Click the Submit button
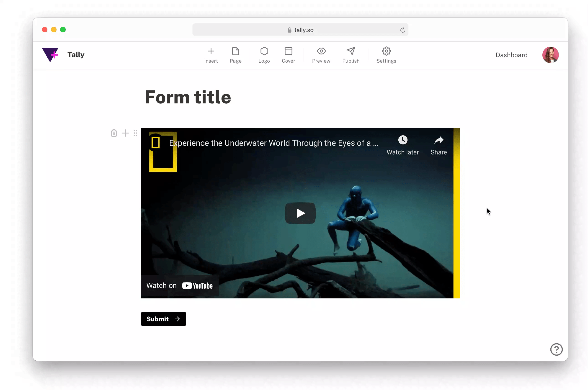 [163, 319]
